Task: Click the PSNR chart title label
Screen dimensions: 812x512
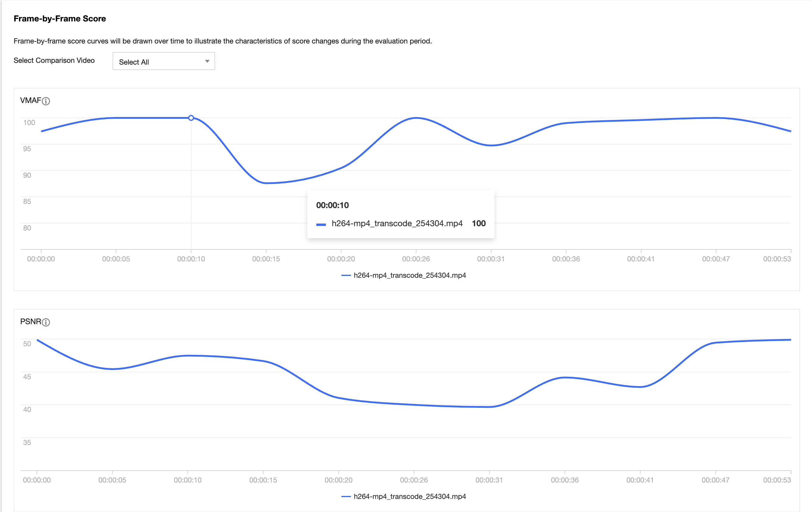Action: coord(30,321)
